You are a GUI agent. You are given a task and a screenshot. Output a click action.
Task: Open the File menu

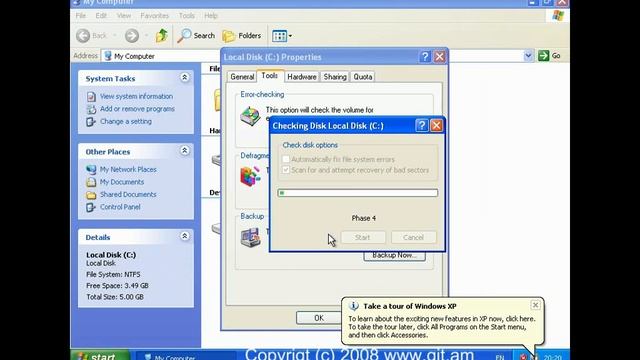click(x=81, y=16)
